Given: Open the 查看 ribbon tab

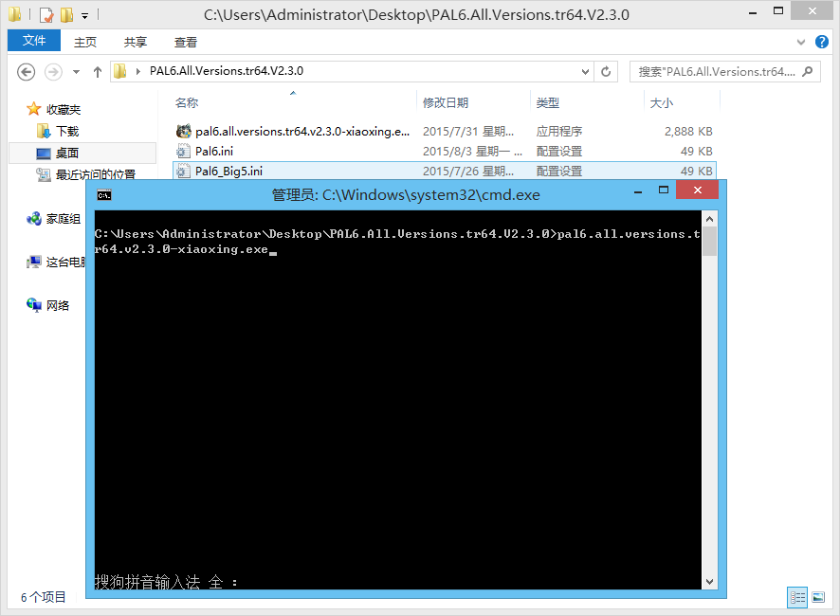Looking at the screenshot, I should [186, 42].
